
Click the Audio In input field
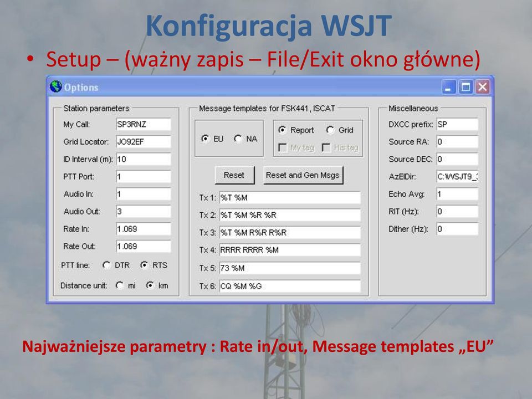click(x=143, y=194)
